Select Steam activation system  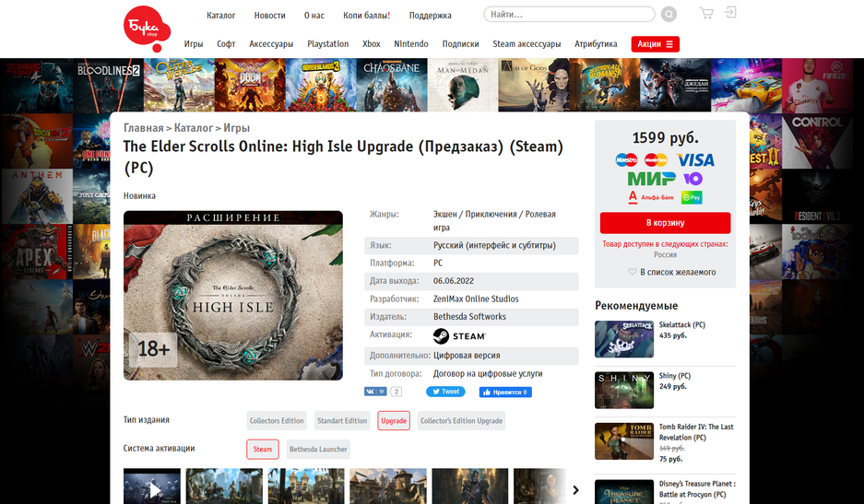262,450
